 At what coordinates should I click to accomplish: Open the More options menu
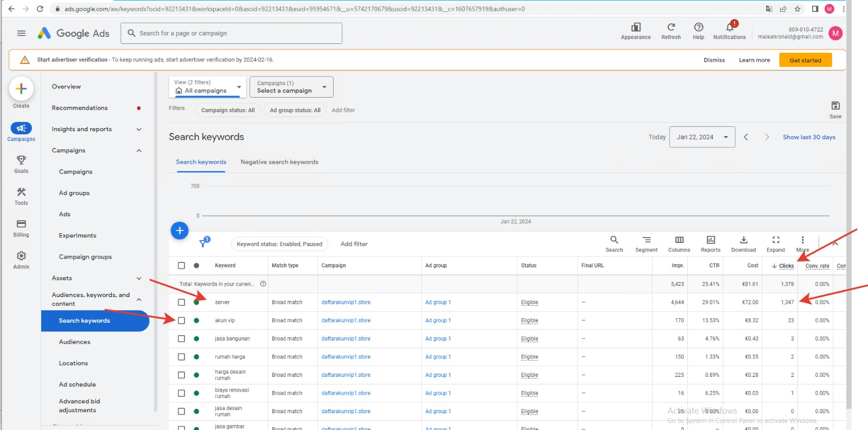pyautogui.click(x=803, y=240)
